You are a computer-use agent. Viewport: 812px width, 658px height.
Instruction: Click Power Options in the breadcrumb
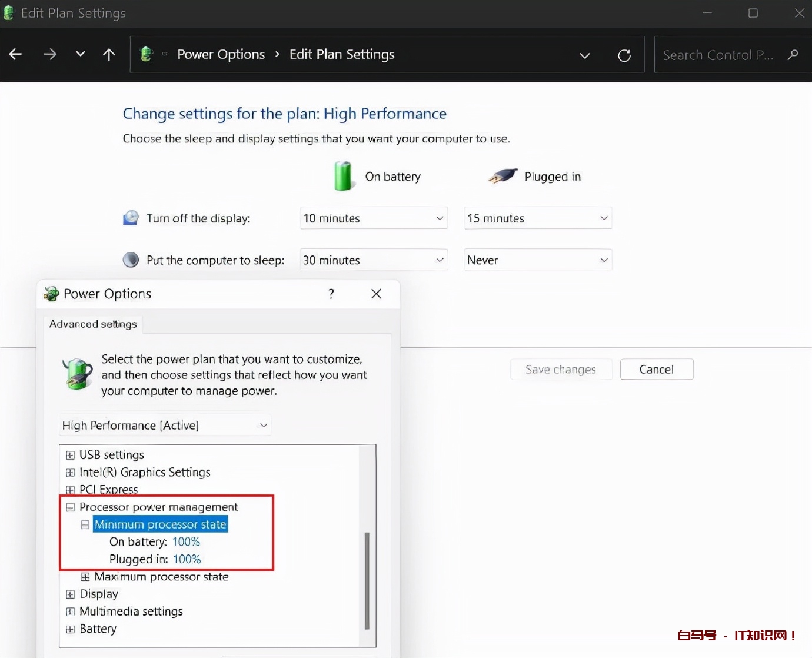click(x=221, y=55)
